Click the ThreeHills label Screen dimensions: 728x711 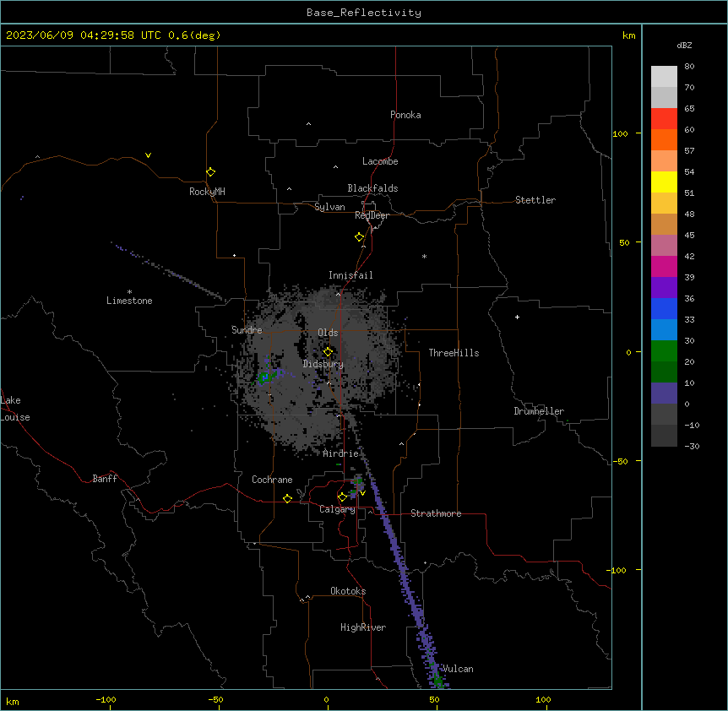(x=454, y=353)
